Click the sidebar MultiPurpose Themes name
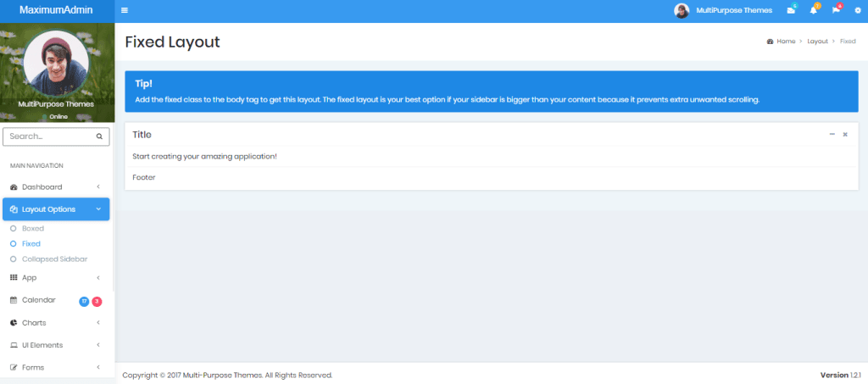This screenshot has height=384, width=868. point(56,104)
